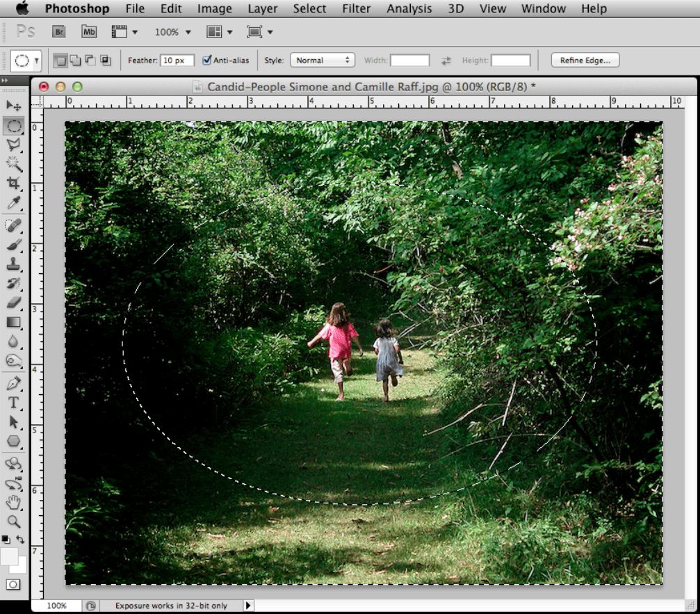Screen dimensions: 700x614
Task: Click the Refine Edge button
Action: tap(585, 60)
